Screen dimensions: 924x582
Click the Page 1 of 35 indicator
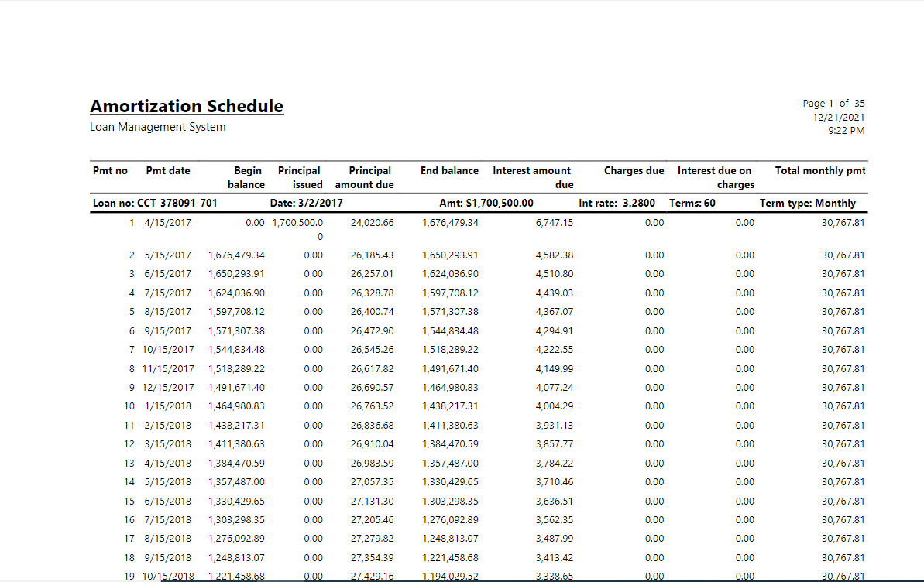click(834, 103)
